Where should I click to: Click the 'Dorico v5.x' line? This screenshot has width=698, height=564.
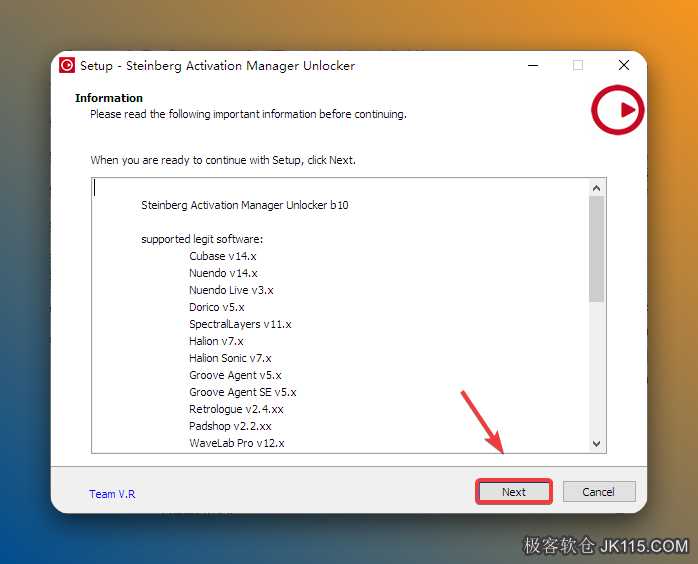217,307
